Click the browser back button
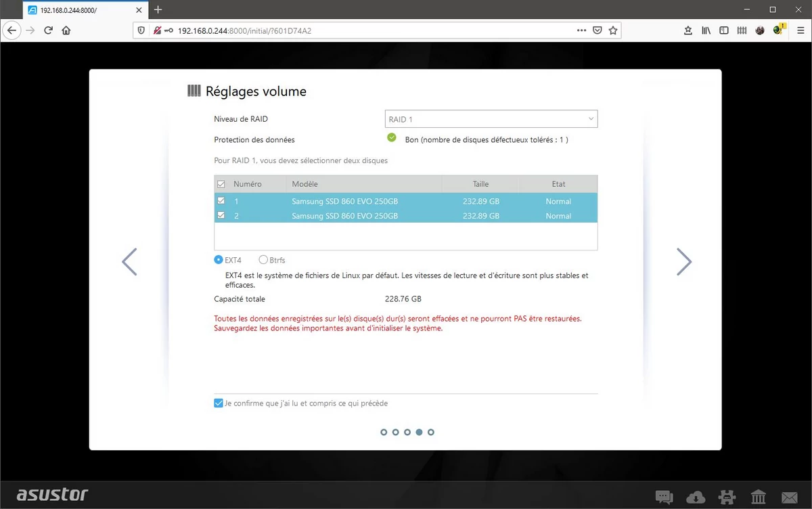Viewport: 812px width, 509px height. 12,30
